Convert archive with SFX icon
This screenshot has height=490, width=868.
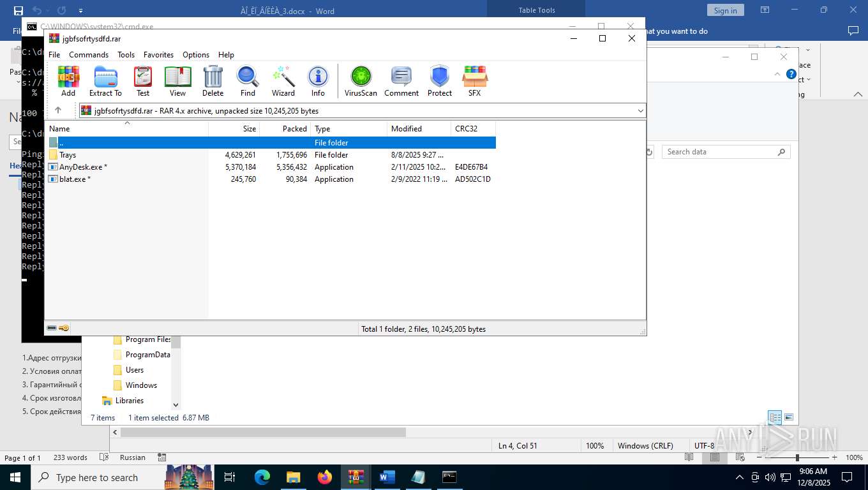[x=474, y=81]
